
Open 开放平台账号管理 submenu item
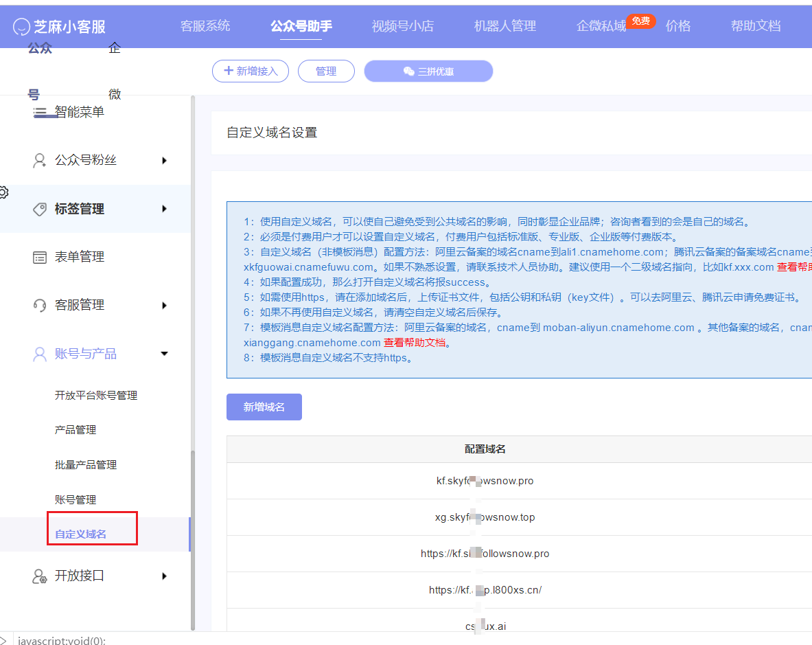[x=96, y=396]
